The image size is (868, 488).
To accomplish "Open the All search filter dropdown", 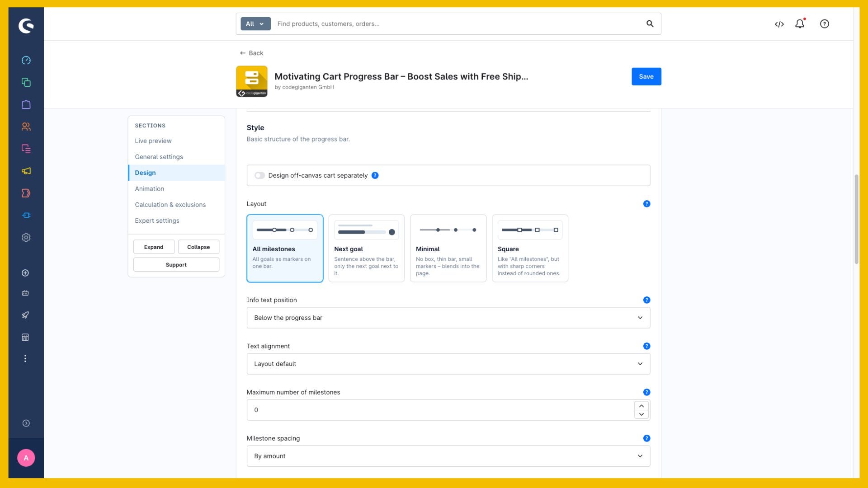I will click(x=255, y=23).
